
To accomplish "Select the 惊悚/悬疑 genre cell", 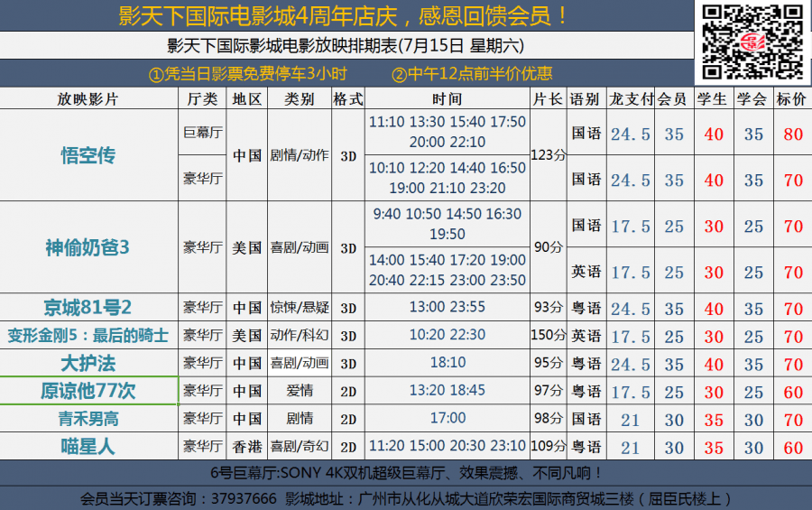I will (x=300, y=307).
